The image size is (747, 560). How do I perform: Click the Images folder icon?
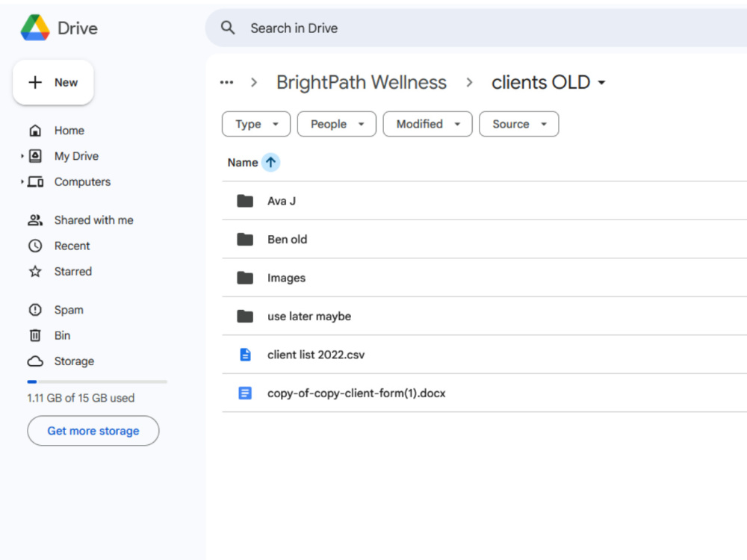click(245, 278)
